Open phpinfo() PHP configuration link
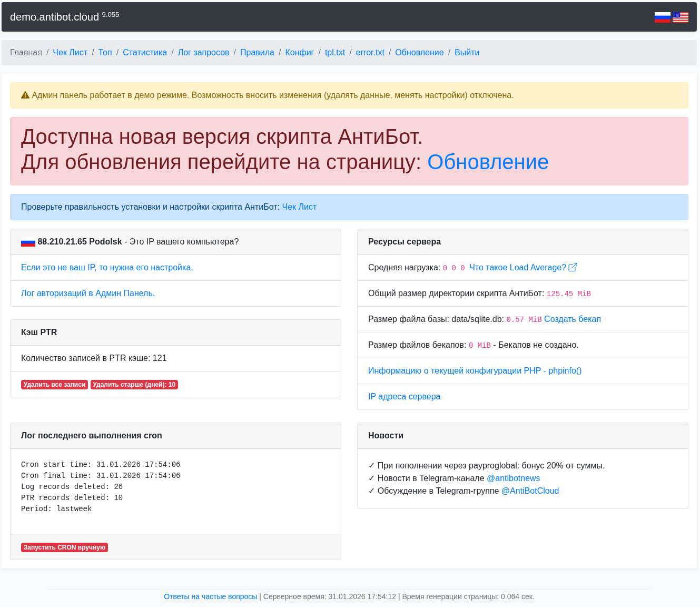The height and width of the screenshot is (607, 700). point(475,371)
